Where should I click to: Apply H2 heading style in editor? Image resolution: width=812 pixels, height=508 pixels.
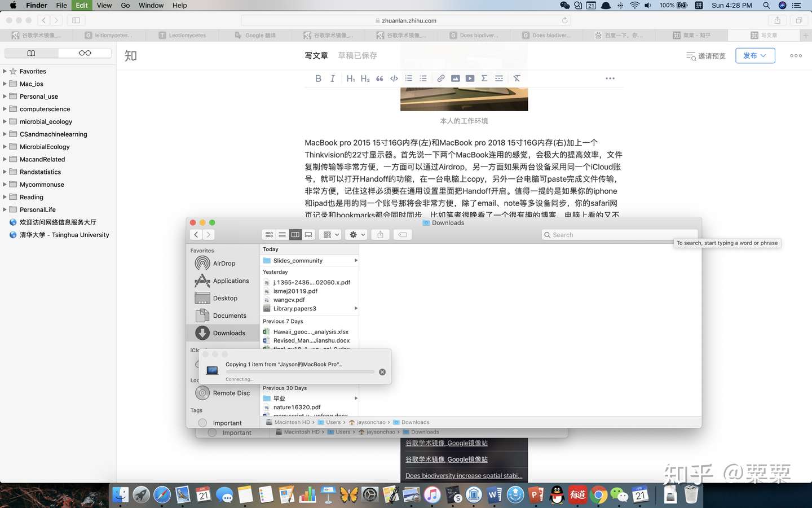point(365,78)
